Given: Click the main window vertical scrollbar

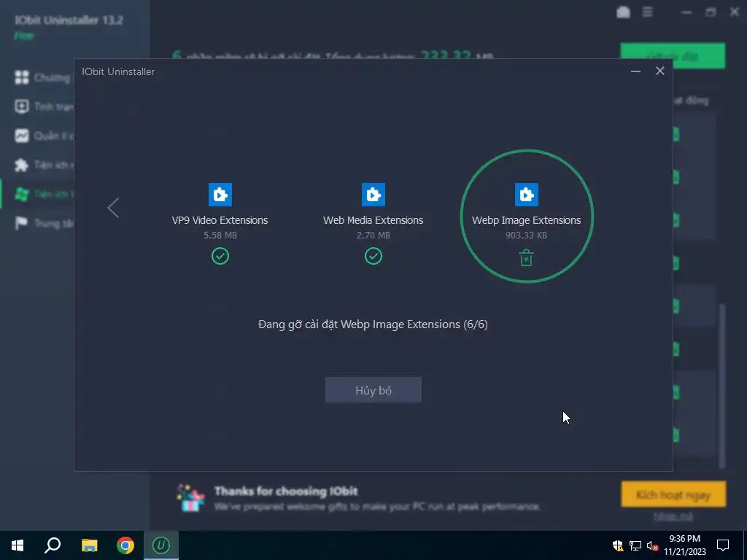Looking at the screenshot, I should point(722,386).
